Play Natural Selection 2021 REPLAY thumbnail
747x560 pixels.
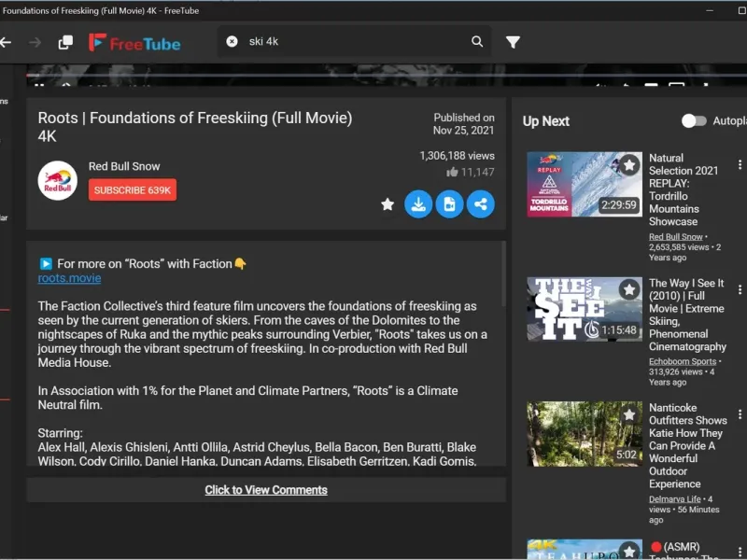[x=585, y=184]
